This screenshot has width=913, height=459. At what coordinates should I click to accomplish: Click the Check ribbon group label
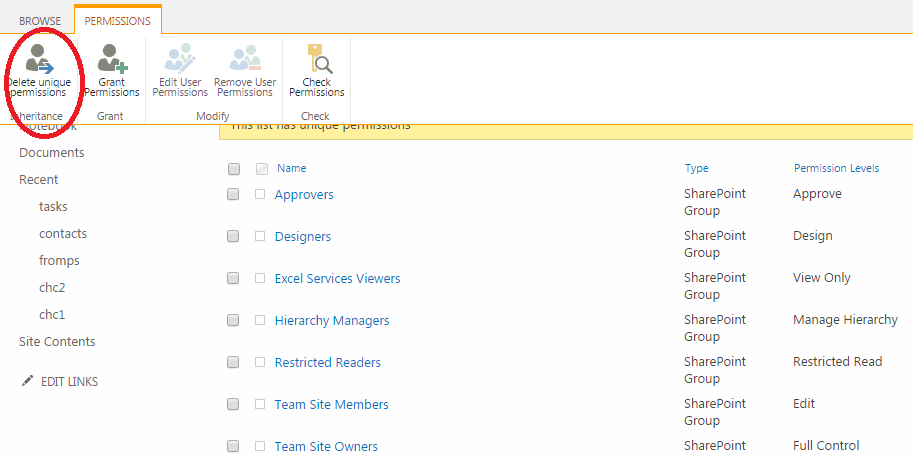[315, 116]
